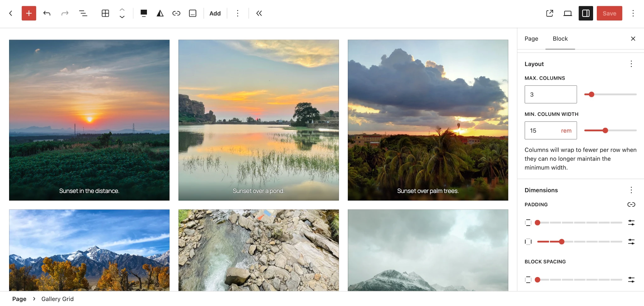The image size is (644, 306).
Task: Open Layout panel options menu
Action: pos(631,64)
